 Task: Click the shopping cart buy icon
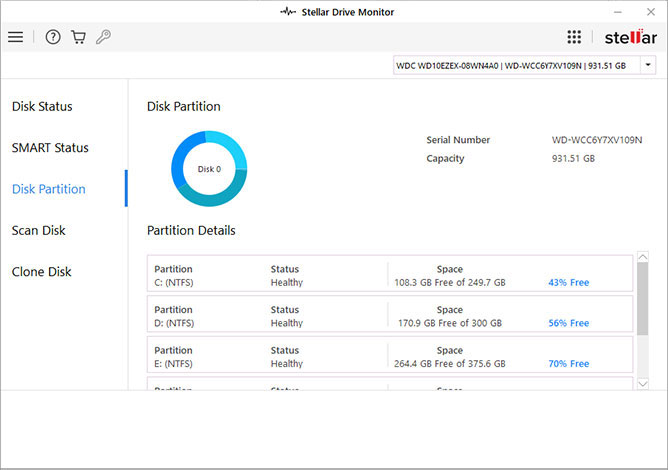[x=78, y=37]
